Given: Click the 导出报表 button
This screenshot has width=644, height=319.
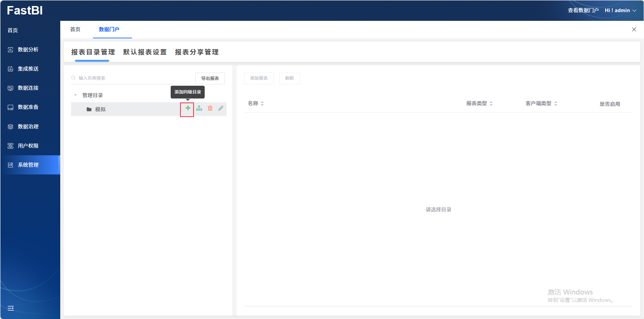Looking at the screenshot, I should [210, 78].
